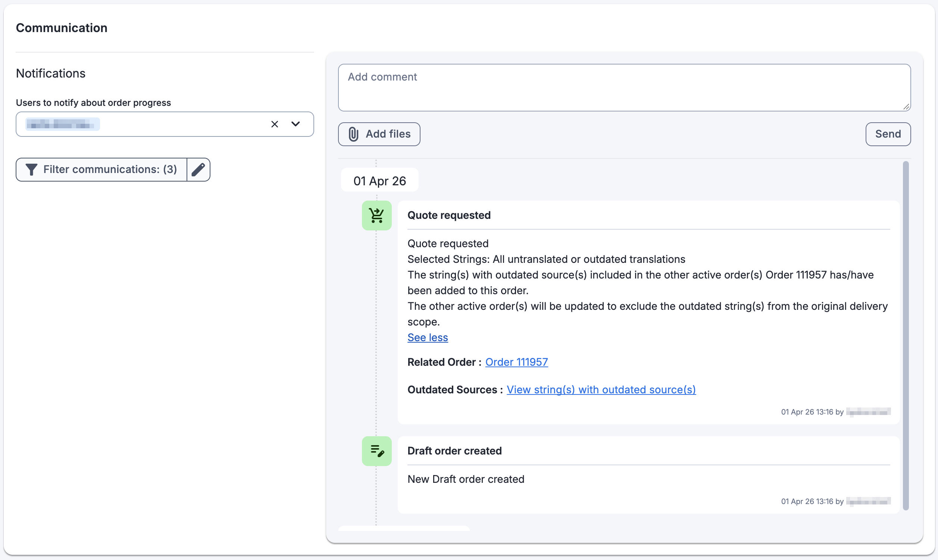This screenshot has width=938, height=560.
Task: Click the Draft order created icon
Action: pyautogui.click(x=376, y=451)
